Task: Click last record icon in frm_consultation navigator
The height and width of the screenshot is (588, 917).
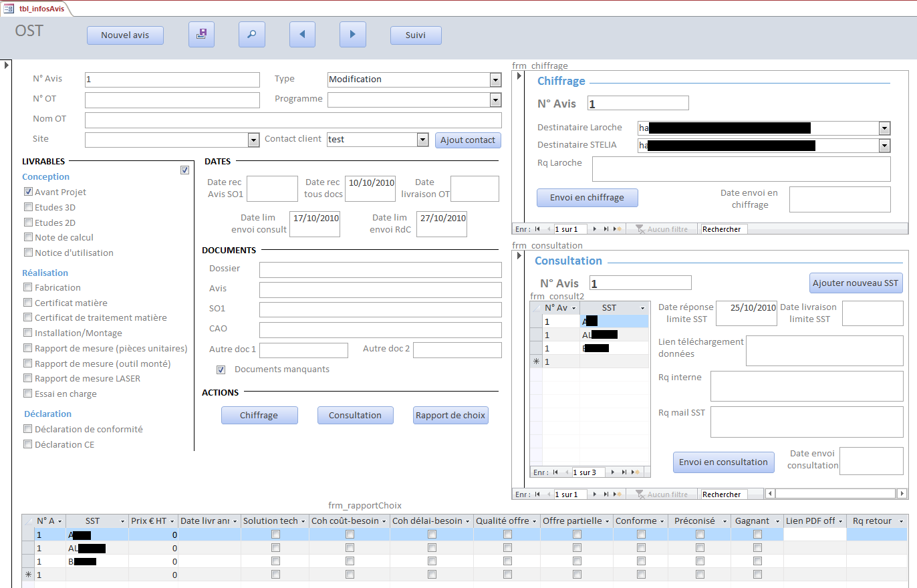Action: pos(606,494)
